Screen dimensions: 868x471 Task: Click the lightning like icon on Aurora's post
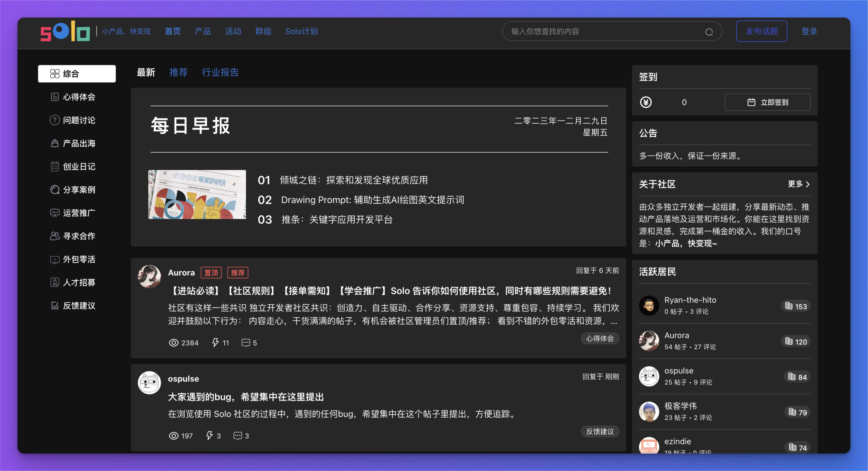(215, 342)
